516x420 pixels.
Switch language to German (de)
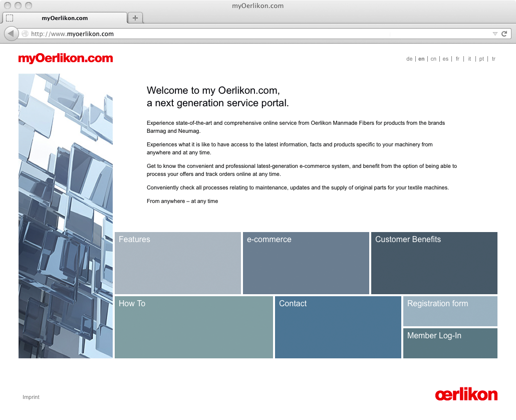[x=409, y=59]
